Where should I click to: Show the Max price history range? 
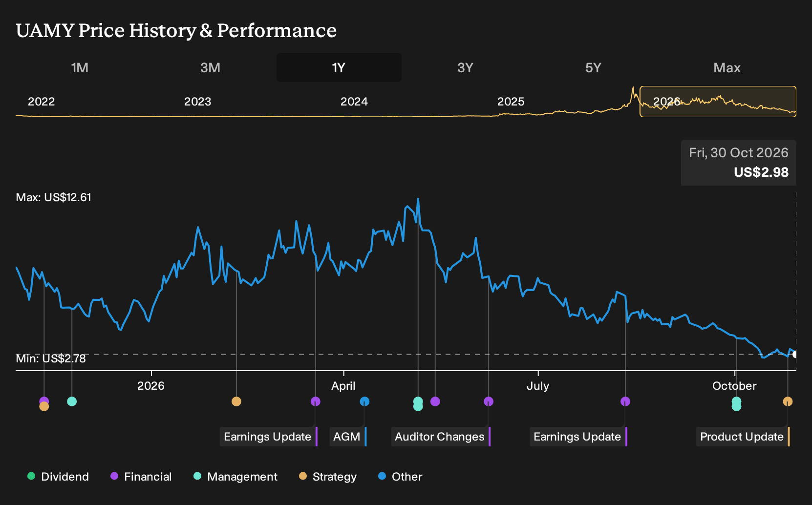pos(727,67)
